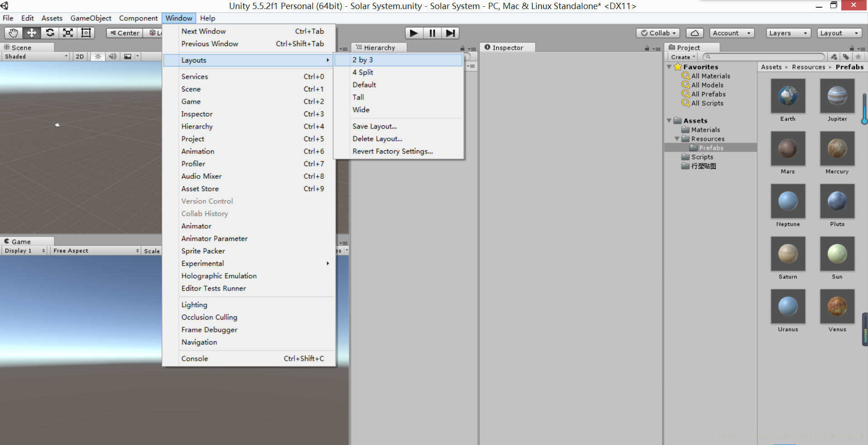
Task: Click Revert Factory Settings...
Action: (x=398, y=151)
